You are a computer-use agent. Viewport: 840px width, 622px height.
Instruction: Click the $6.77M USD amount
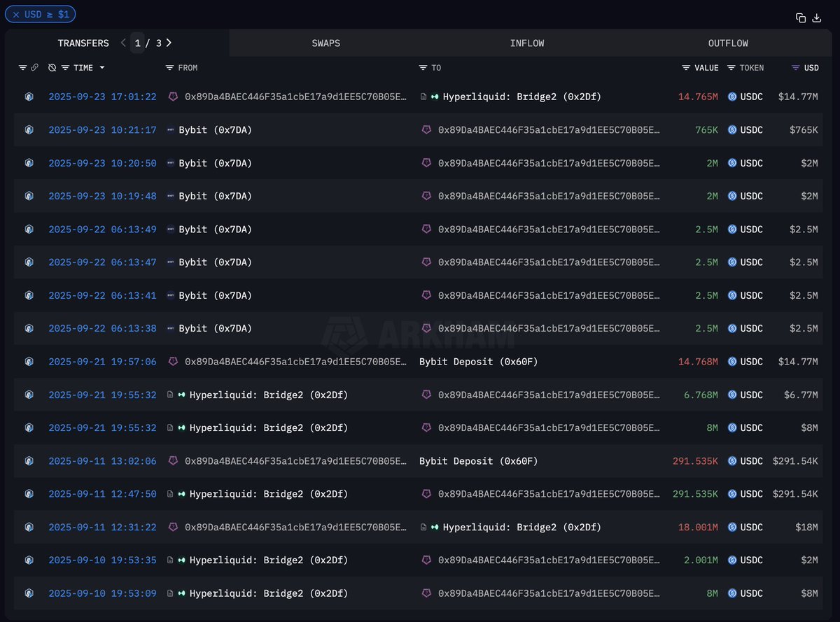point(801,395)
